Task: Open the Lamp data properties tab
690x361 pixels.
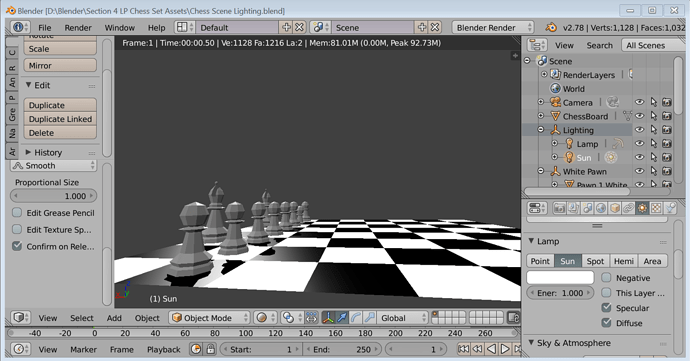Action: [642, 208]
